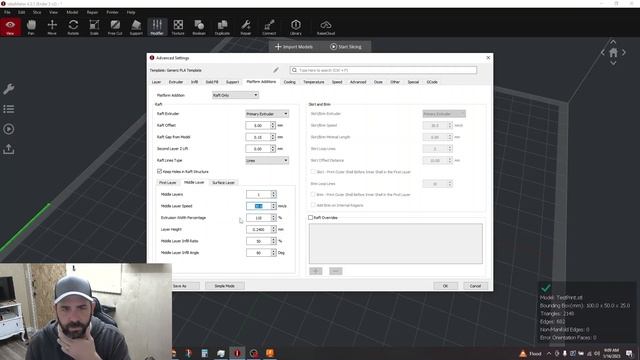Viewport: 640px width, 360px height.
Task: Switch to the Extruder tab
Action: (176, 82)
